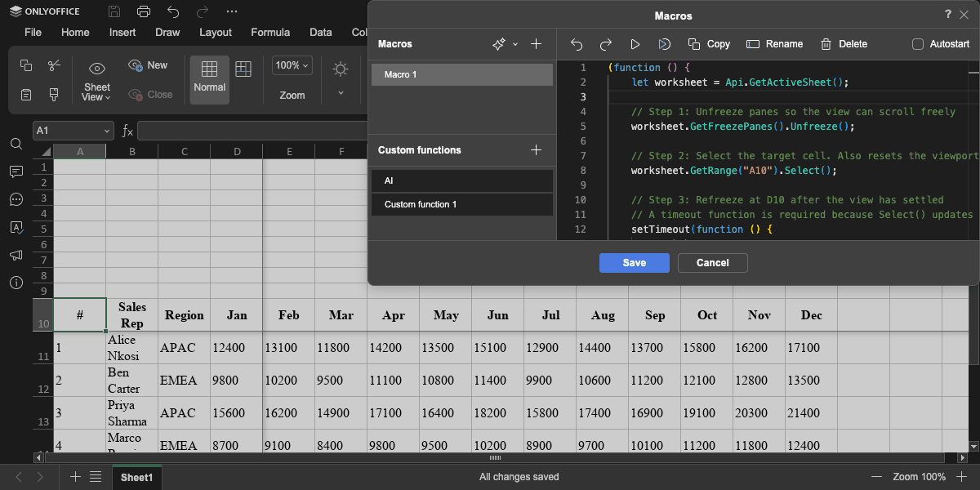Open the cell name box dropdown

click(107, 131)
